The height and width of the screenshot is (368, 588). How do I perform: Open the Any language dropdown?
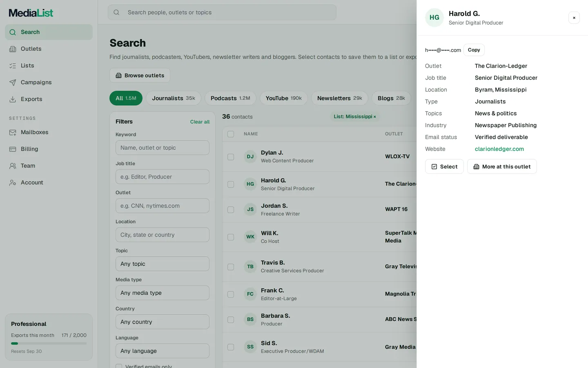pyautogui.click(x=163, y=351)
